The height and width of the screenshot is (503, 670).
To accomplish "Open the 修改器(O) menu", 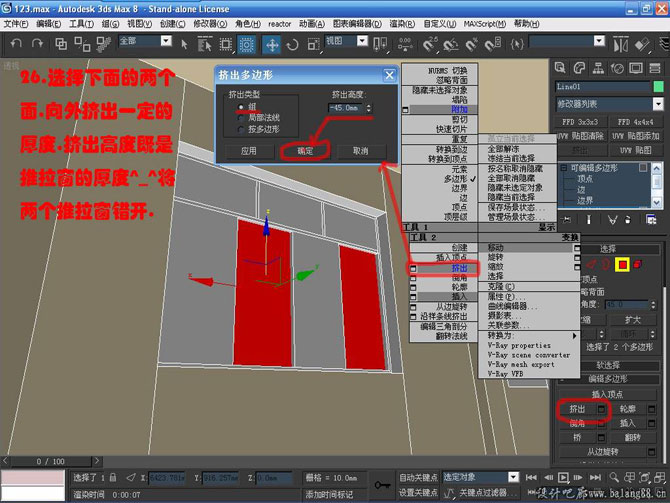I will click(210, 24).
